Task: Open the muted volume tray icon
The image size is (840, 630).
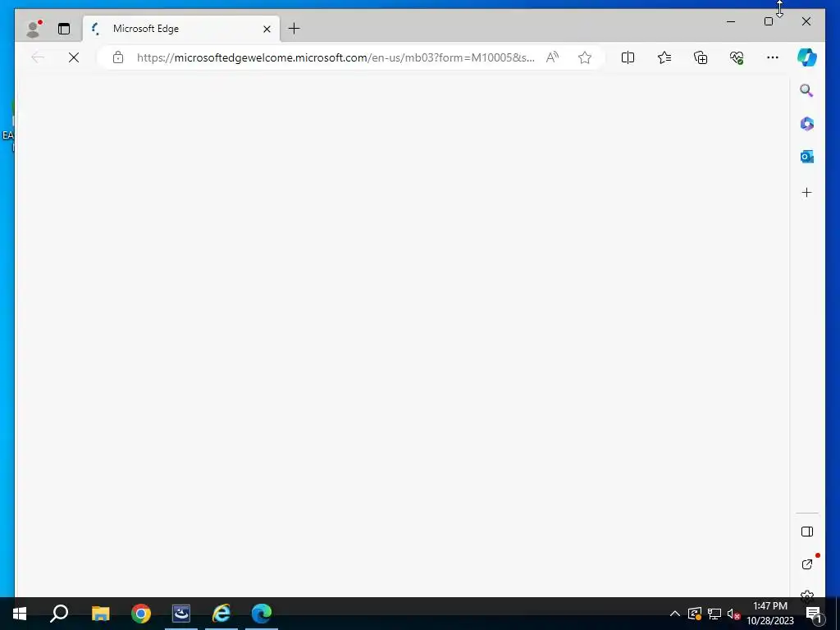Action: pyautogui.click(x=733, y=614)
